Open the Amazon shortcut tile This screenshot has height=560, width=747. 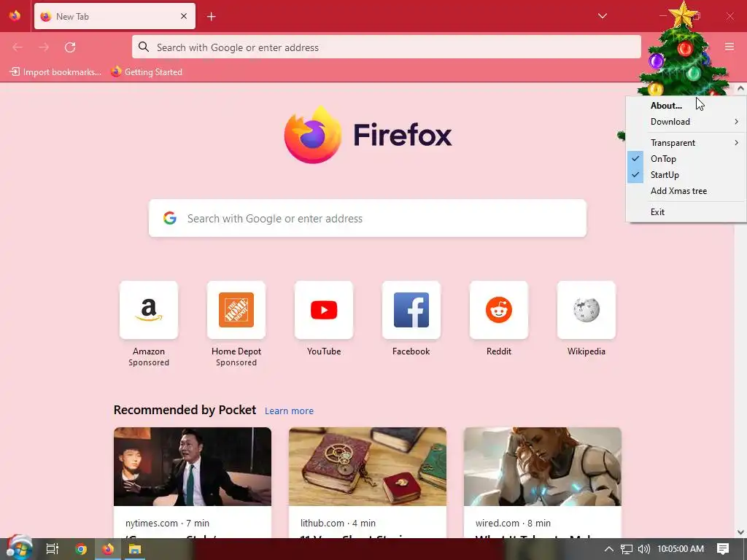149,310
